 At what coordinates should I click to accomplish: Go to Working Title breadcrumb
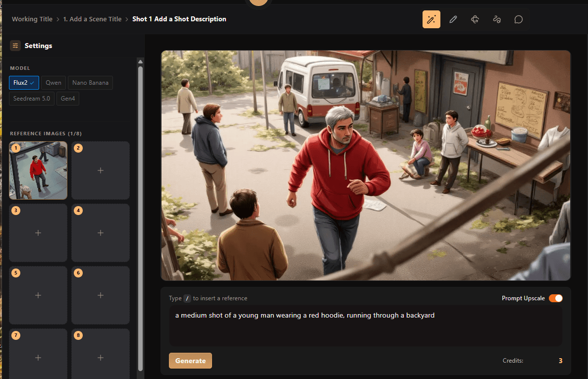(x=32, y=19)
